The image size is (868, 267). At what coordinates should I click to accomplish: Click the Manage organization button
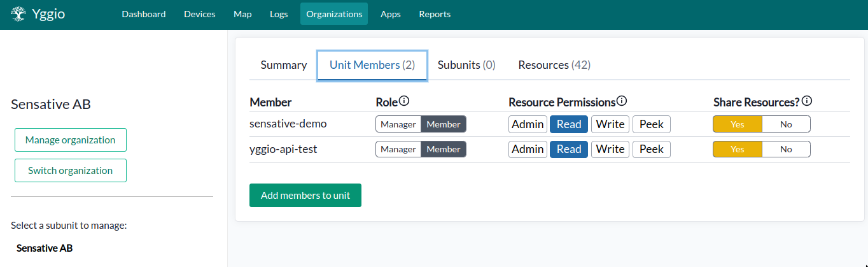click(71, 140)
